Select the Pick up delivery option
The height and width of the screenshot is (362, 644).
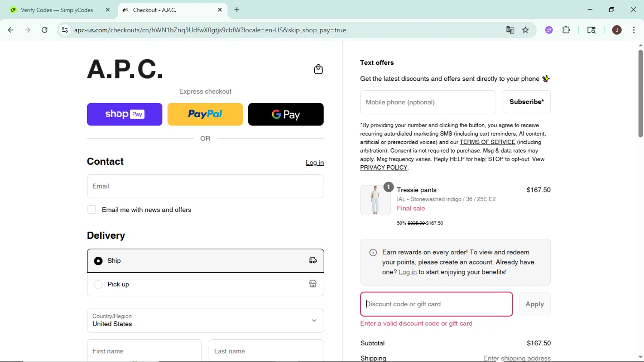tap(205, 284)
